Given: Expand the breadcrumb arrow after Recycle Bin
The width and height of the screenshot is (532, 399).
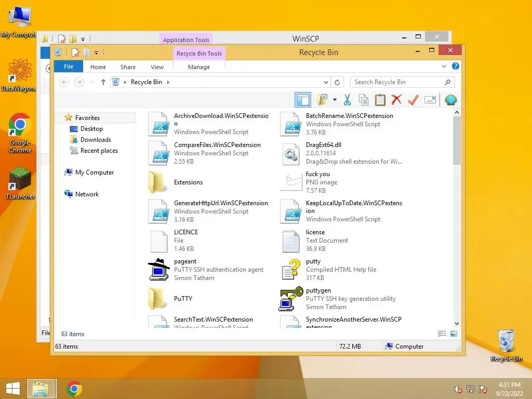Looking at the screenshot, I should 168,82.
